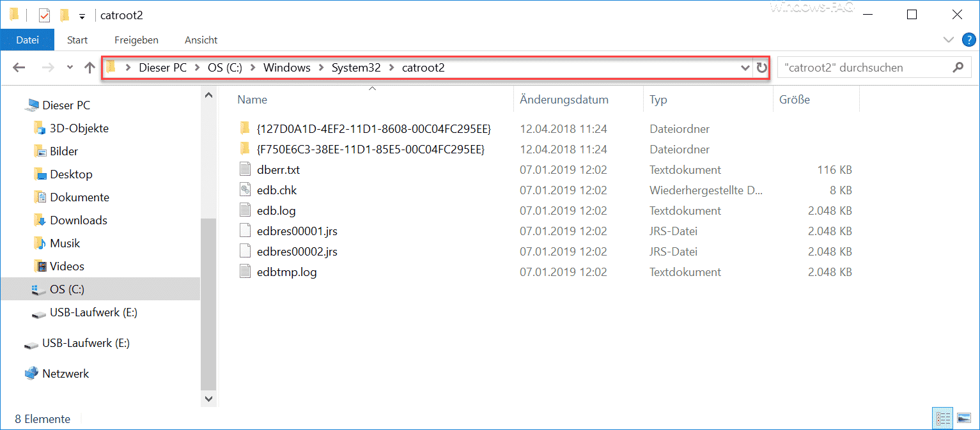Click the Netzwerk icon
This screenshot has height=430, width=980.
tap(31, 373)
